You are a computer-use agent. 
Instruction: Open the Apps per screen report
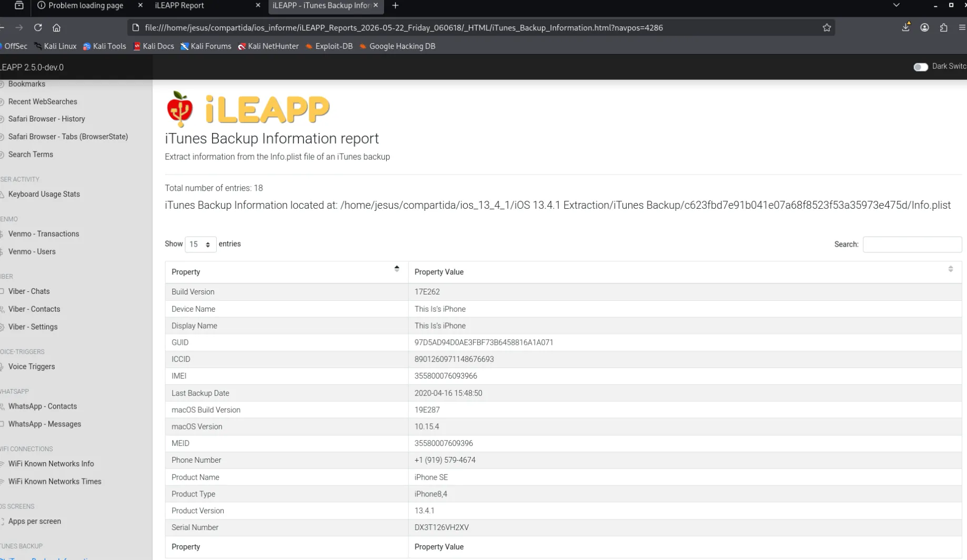(35, 522)
